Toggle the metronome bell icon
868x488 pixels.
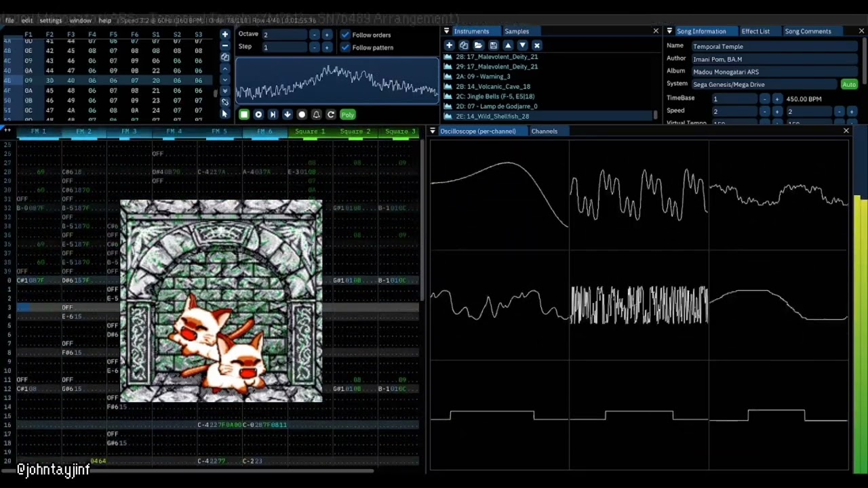pyautogui.click(x=316, y=115)
